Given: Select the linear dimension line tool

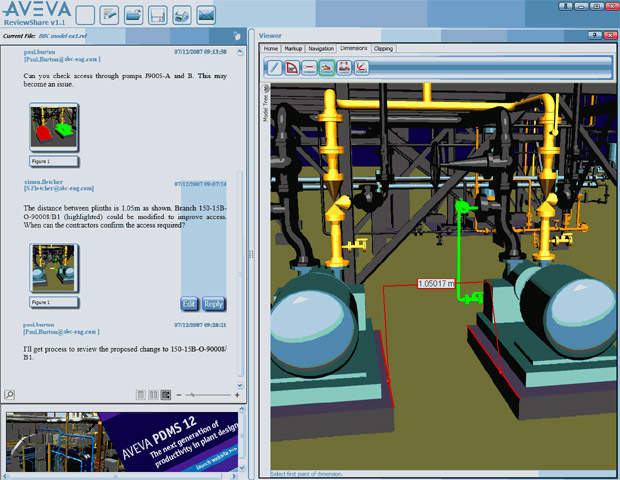Looking at the screenshot, I should [x=310, y=68].
